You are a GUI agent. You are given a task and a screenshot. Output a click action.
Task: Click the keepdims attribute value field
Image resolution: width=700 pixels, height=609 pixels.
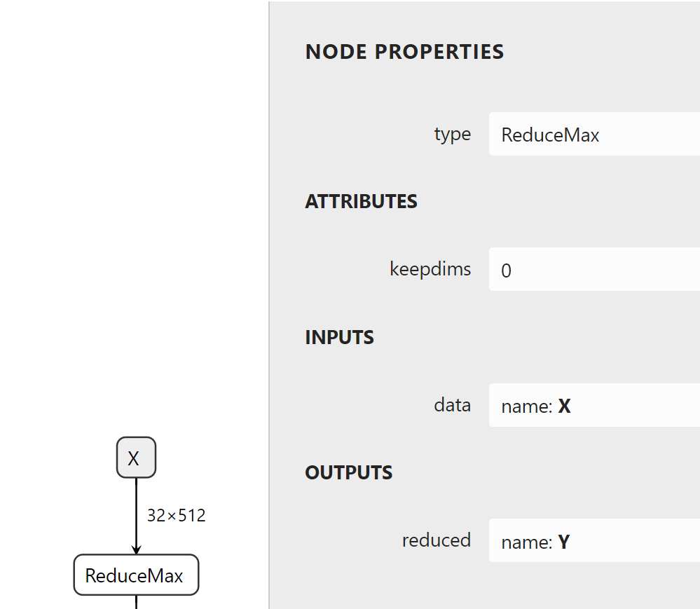[594, 269]
